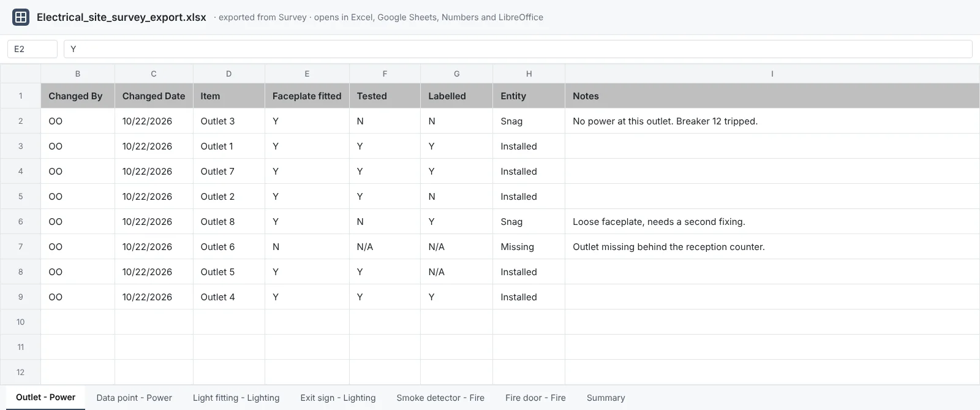980x410 pixels.
Task: Select Tested N/A cell for Outlet 6
Action: 385,246
